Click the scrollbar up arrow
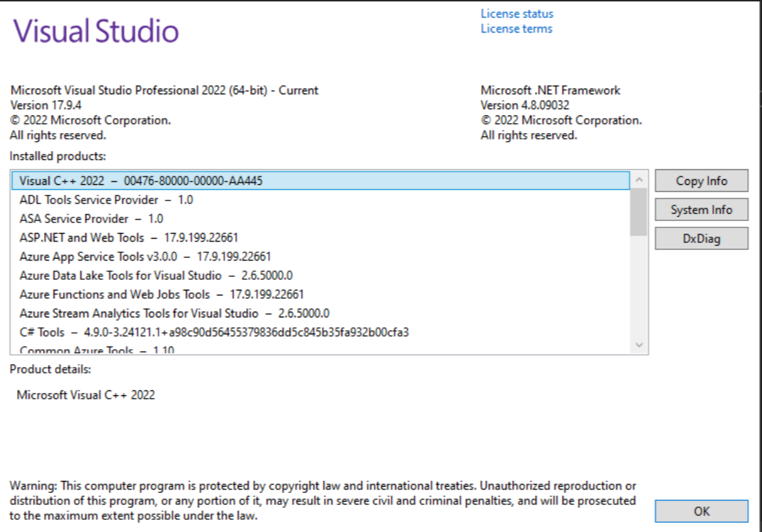This screenshot has width=762, height=532. [639, 178]
